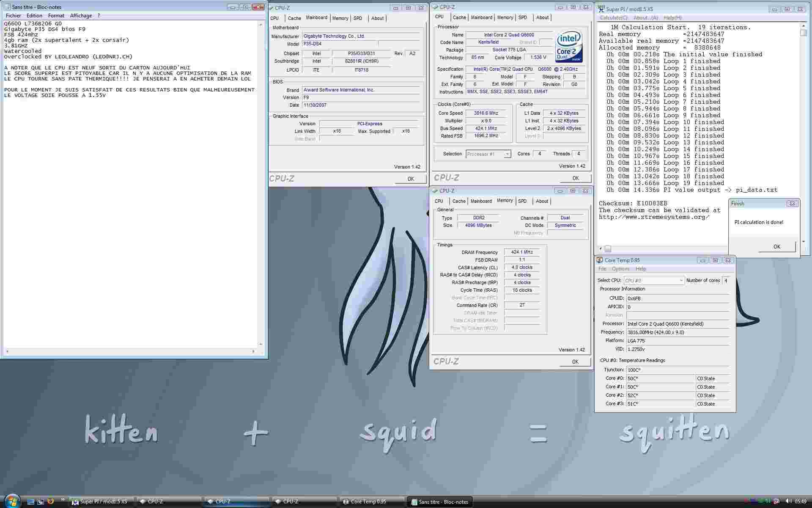Click OK in the CPU-Z Memory window
The width and height of the screenshot is (812, 508).
click(x=575, y=362)
